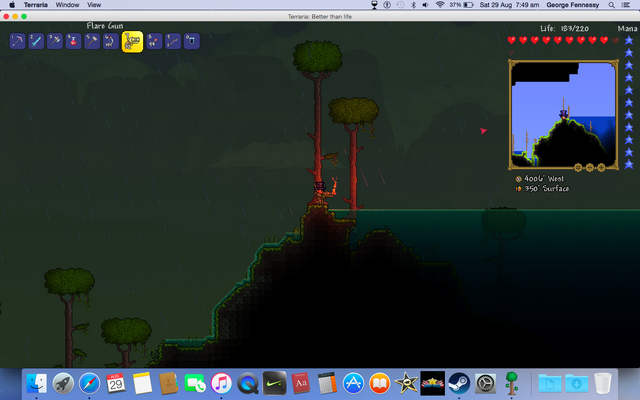The height and width of the screenshot is (400, 640).
Task: Open Notification Center from menu bar
Action: tap(626, 5)
